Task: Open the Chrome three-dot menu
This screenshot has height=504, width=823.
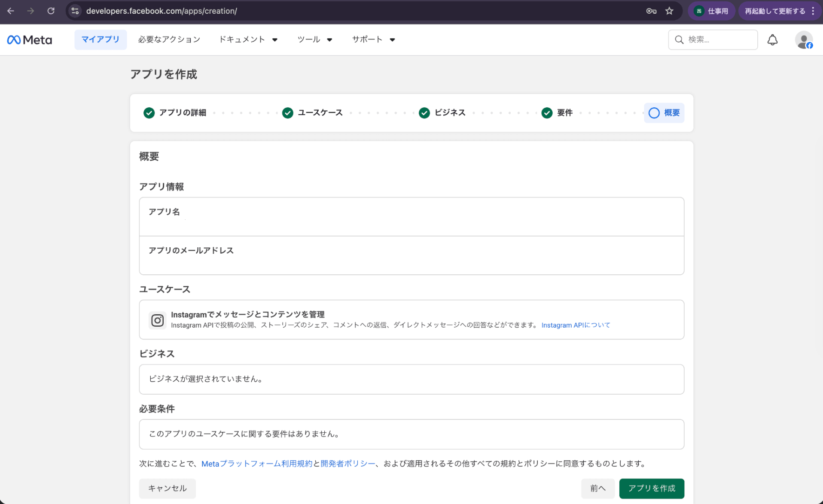Action: 813,11
